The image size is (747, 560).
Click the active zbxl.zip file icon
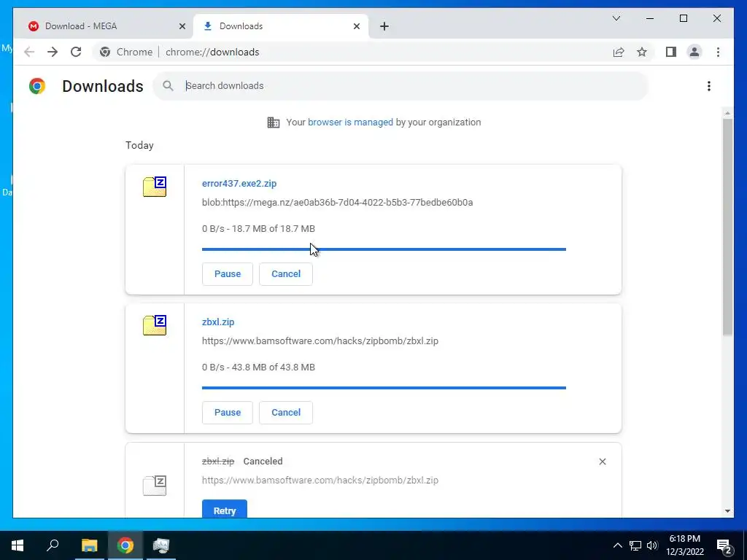click(x=155, y=325)
